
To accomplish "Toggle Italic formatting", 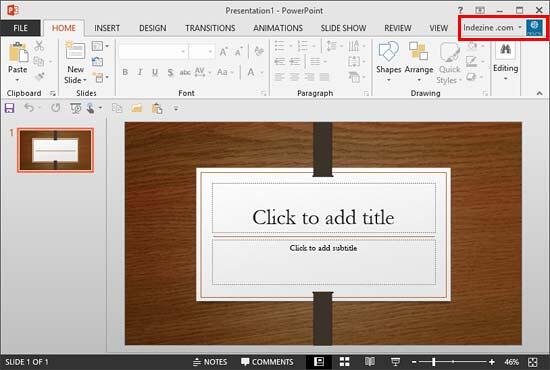I will (x=140, y=72).
